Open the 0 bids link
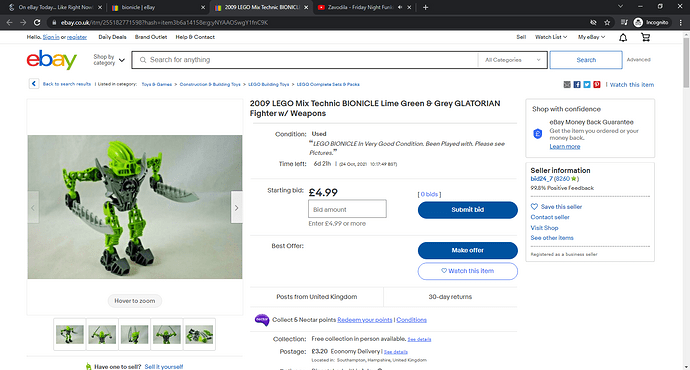This screenshot has width=690, height=370. 429,194
